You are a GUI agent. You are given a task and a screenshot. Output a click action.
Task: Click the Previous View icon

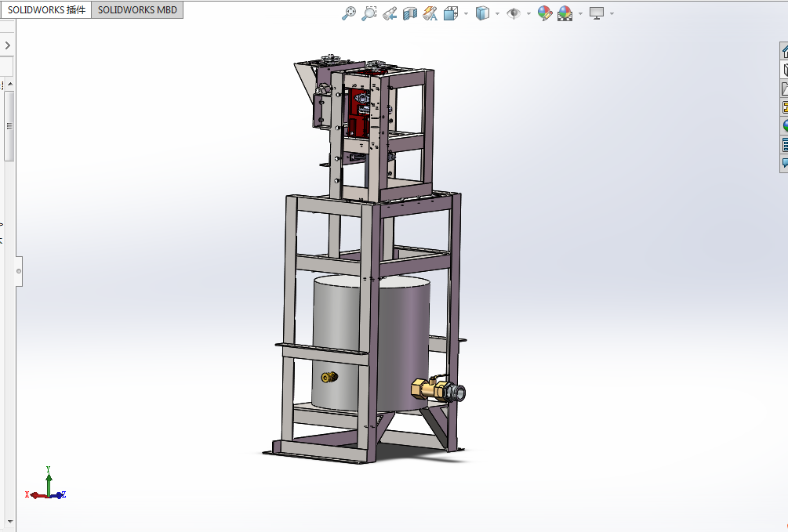pyautogui.click(x=390, y=13)
